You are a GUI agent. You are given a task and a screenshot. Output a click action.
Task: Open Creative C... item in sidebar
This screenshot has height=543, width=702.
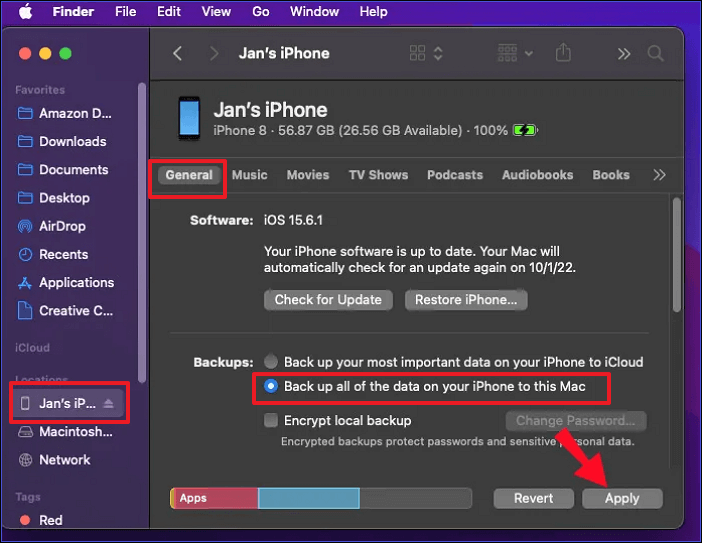coord(65,311)
